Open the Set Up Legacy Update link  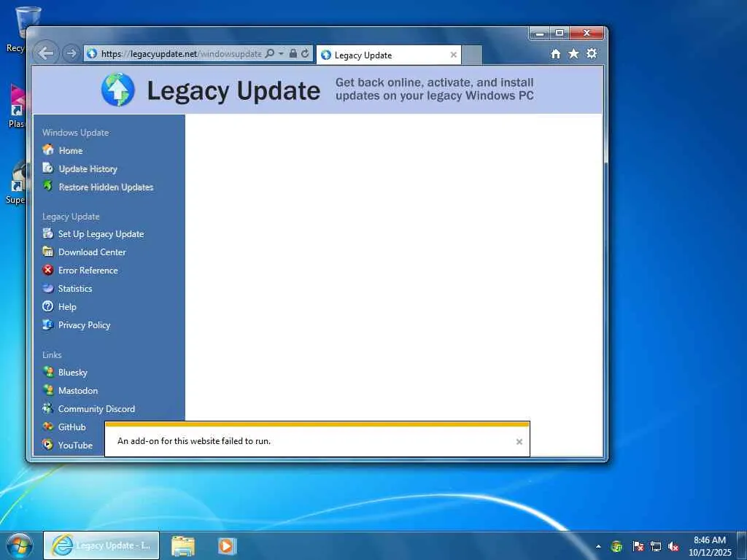(101, 234)
